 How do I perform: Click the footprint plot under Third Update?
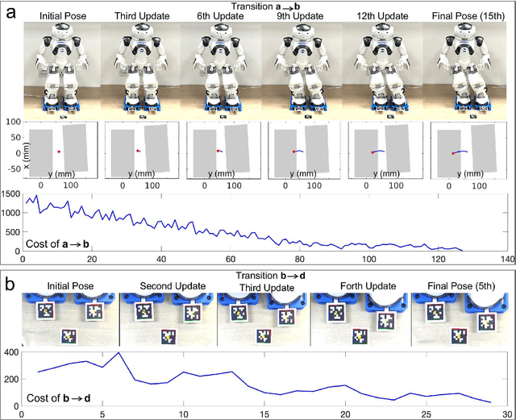tap(142, 150)
